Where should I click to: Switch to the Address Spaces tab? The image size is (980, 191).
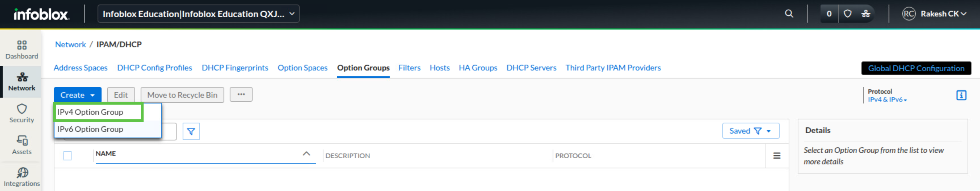point(81,68)
